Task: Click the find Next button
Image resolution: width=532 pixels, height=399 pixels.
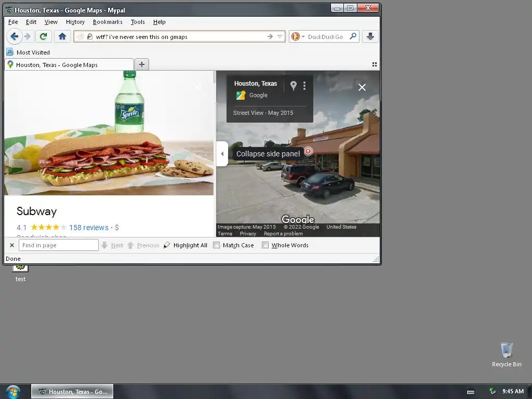Action: pyautogui.click(x=113, y=245)
